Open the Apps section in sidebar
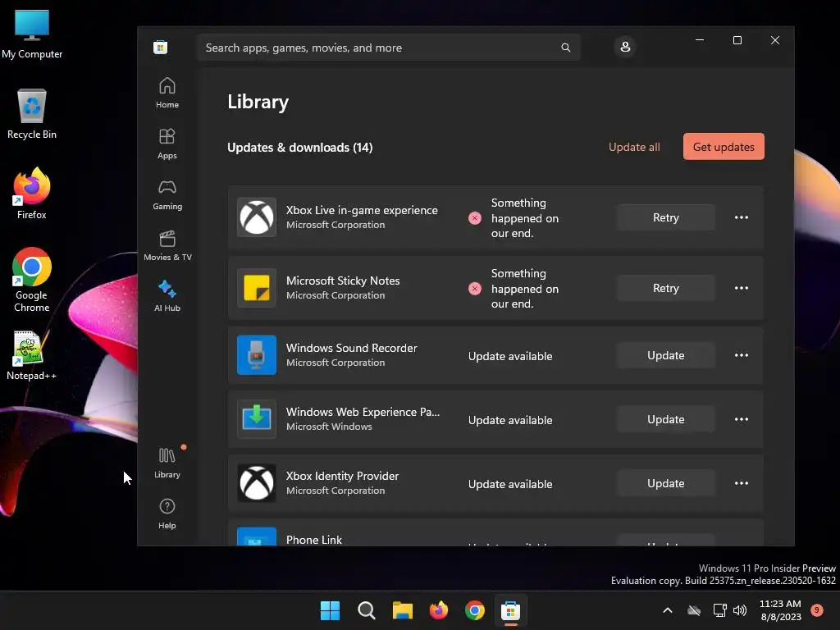The height and width of the screenshot is (630, 840). [167, 144]
